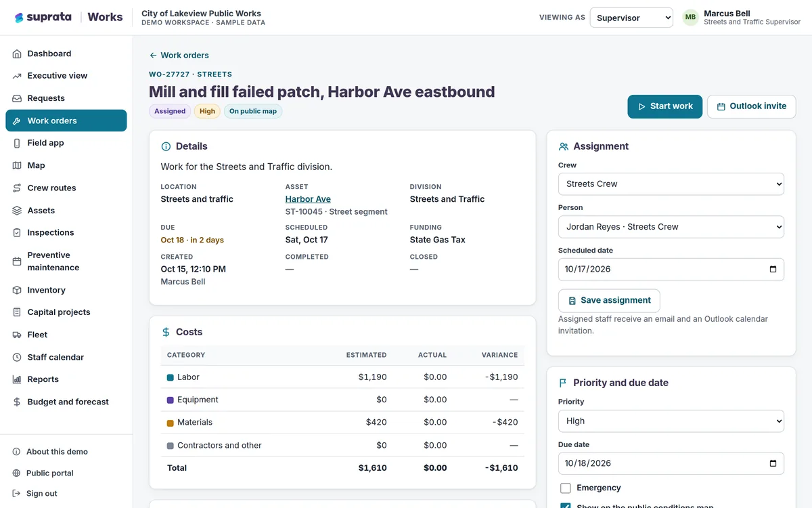Click the Reports bar chart icon
This screenshot has width=812, height=508.
[17, 379]
